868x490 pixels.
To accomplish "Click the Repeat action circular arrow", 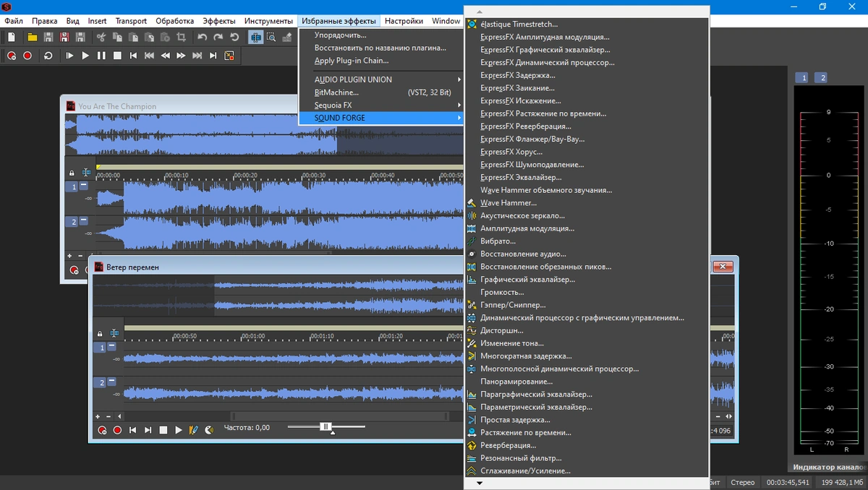I will pyautogui.click(x=234, y=37).
